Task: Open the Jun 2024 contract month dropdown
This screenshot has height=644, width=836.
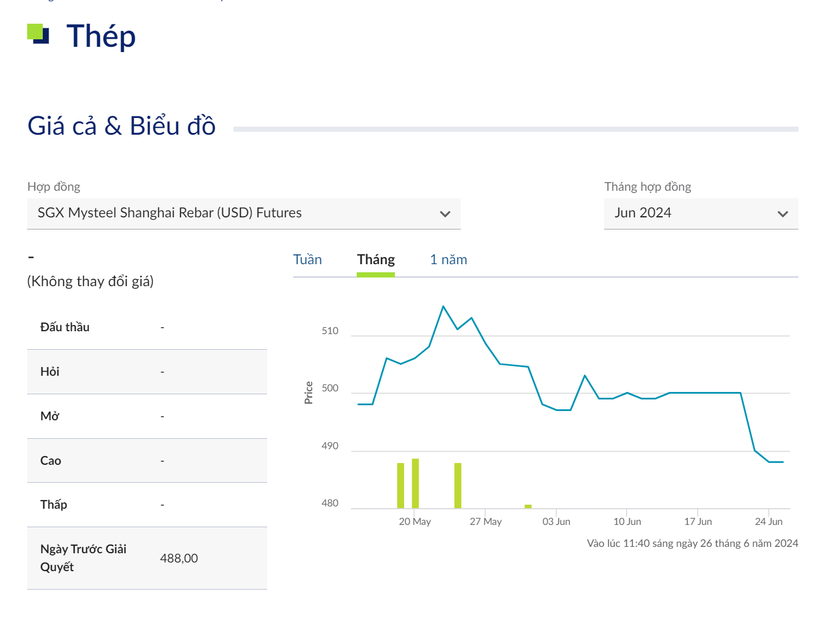Action: (x=700, y=213)
